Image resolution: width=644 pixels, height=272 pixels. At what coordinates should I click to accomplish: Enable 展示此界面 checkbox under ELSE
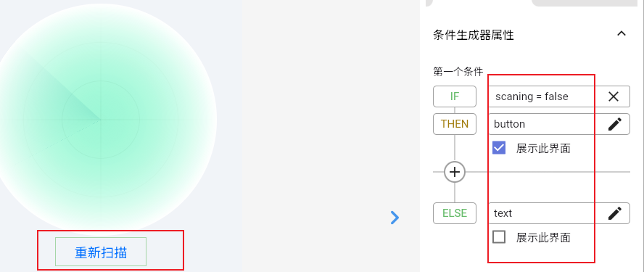[x=499, y=237]
